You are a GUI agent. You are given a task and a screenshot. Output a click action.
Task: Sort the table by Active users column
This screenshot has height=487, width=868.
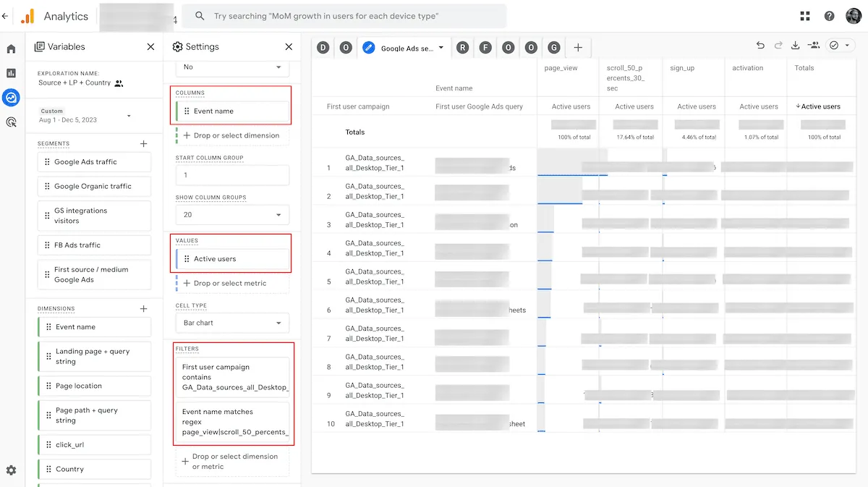[x=818, y=106]
